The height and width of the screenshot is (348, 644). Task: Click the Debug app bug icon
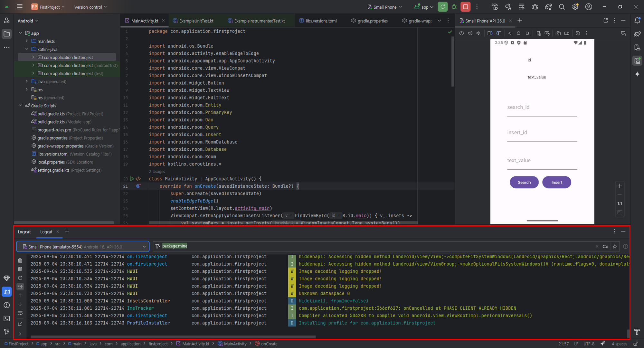click(454, 7)
